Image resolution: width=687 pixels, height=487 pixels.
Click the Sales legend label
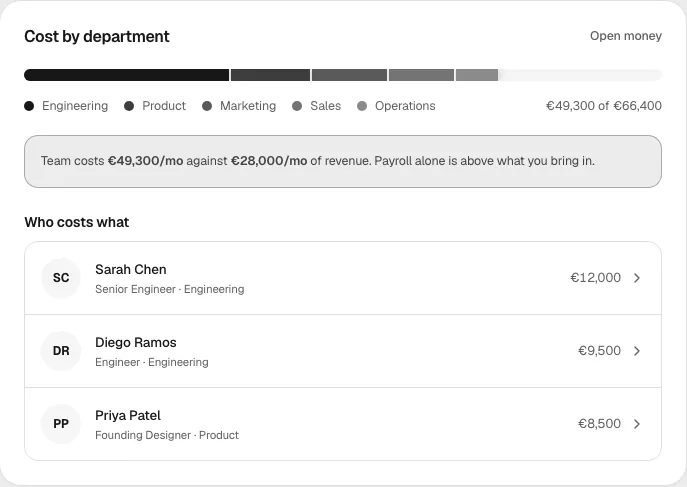point(326,106)
